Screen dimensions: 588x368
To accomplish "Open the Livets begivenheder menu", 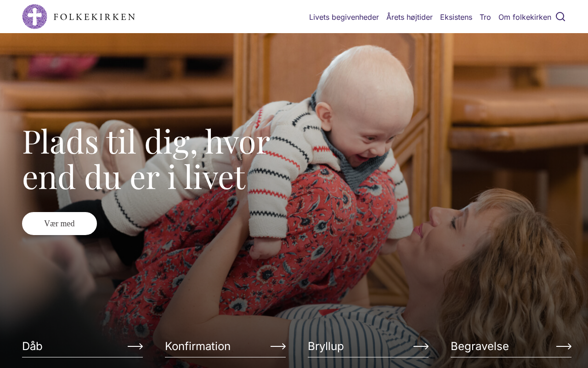I will pos(344,17).
